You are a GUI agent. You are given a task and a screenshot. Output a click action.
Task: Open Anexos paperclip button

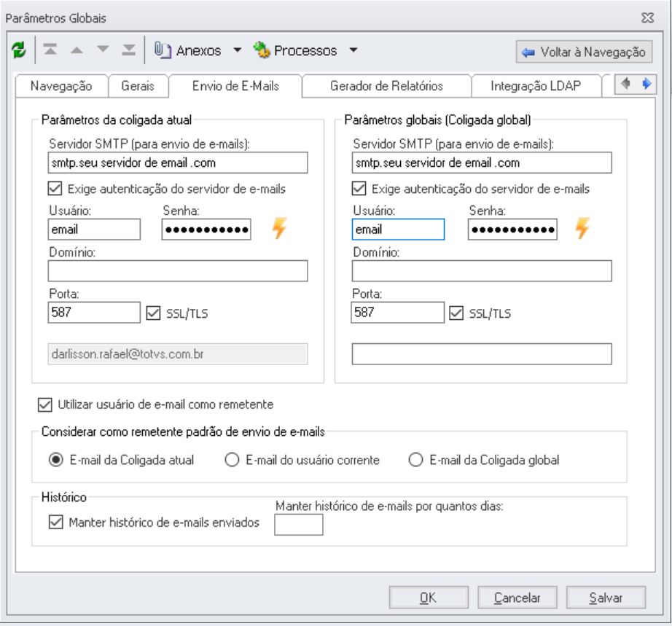pos(188,50)
